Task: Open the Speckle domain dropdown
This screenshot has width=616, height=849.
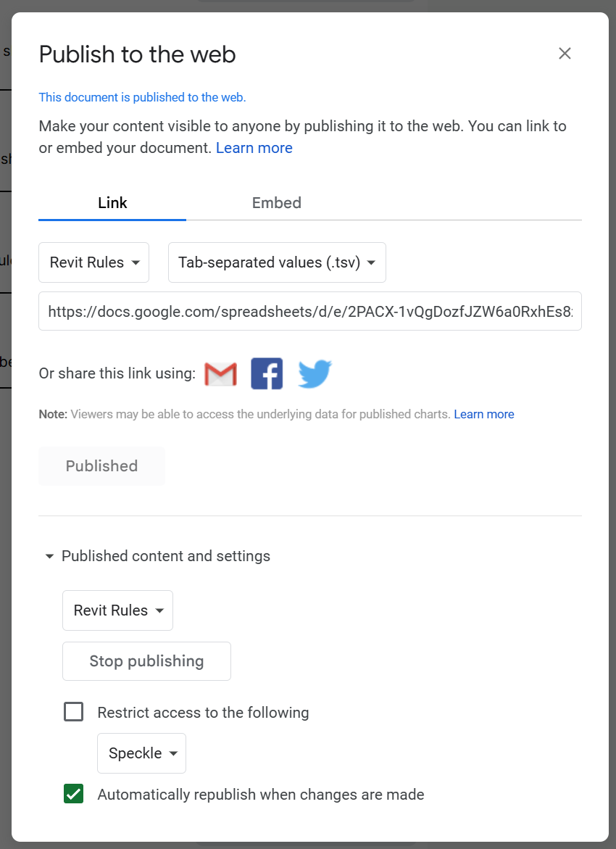Action: coord(142,753)
